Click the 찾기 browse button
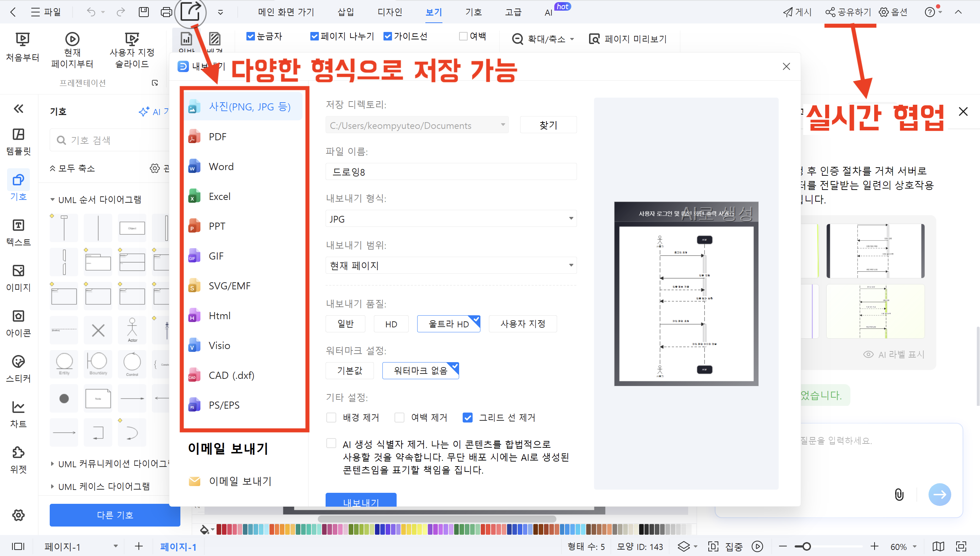 click(548, 125)
